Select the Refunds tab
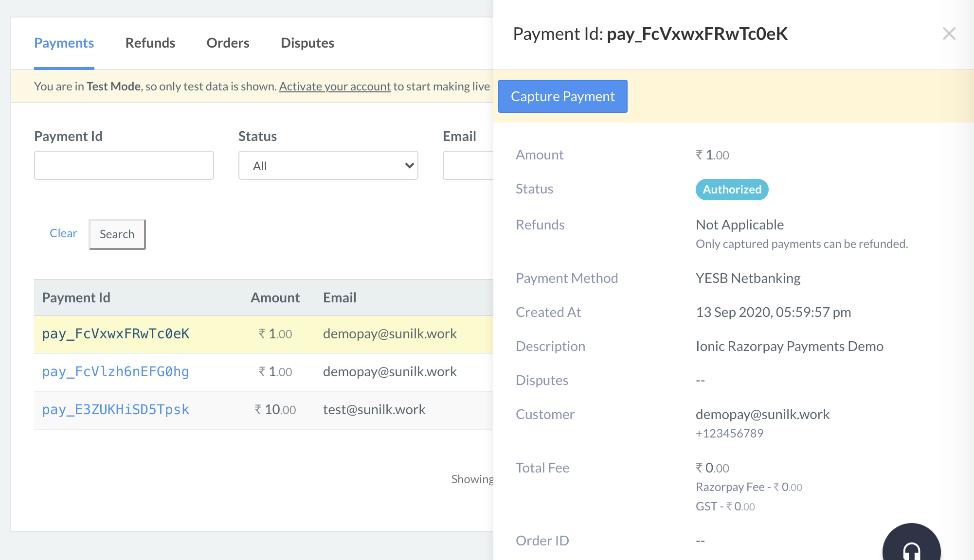 [150, 43]
